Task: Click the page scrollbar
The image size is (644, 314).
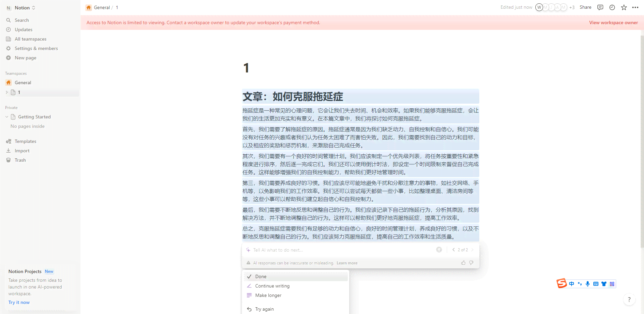Action: coord(642,141)
